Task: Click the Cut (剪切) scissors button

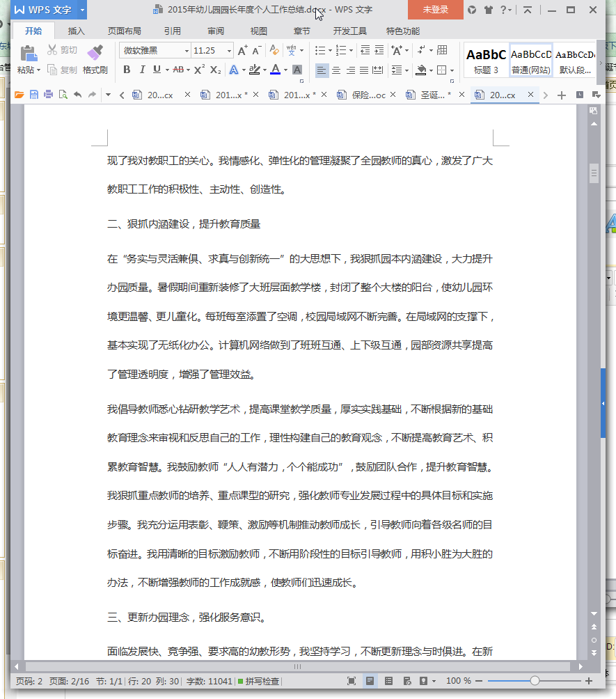Action: [62, 50]
